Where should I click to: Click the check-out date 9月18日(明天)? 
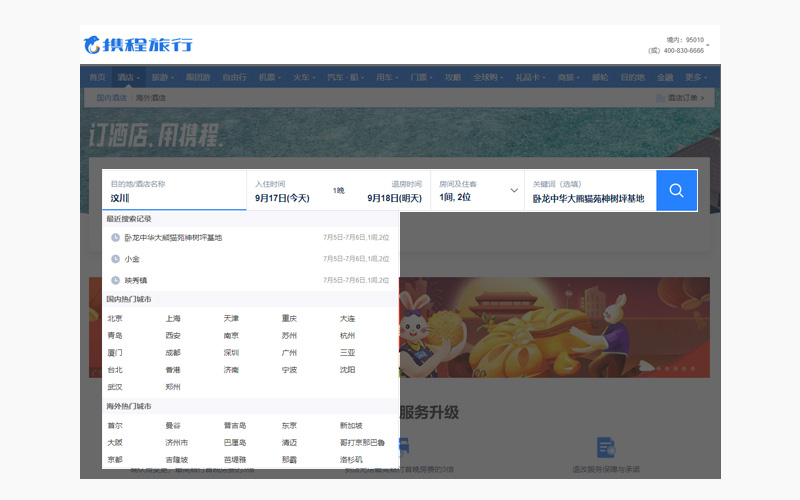[x=394, y=198]
